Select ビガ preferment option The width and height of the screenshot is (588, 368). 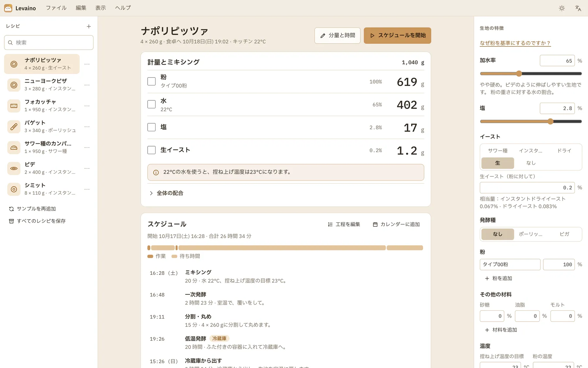point(564,234)
